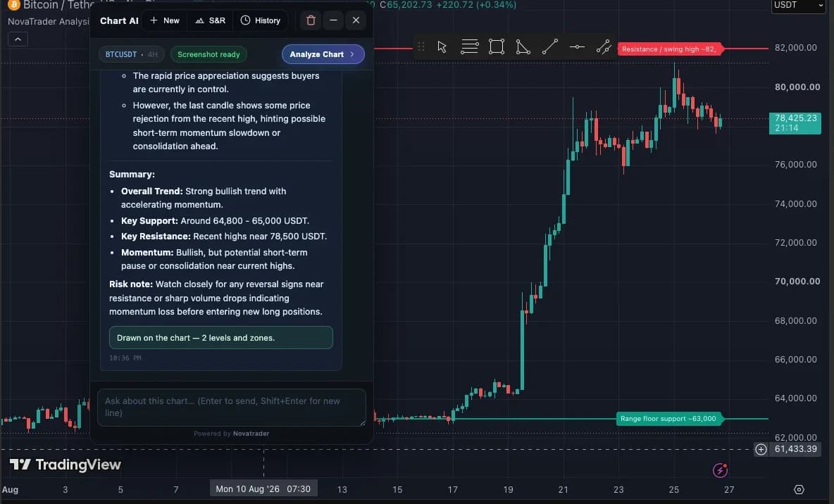
Task: Click the 10:36 PM message timestamp
Action: [x=125, y=358]
